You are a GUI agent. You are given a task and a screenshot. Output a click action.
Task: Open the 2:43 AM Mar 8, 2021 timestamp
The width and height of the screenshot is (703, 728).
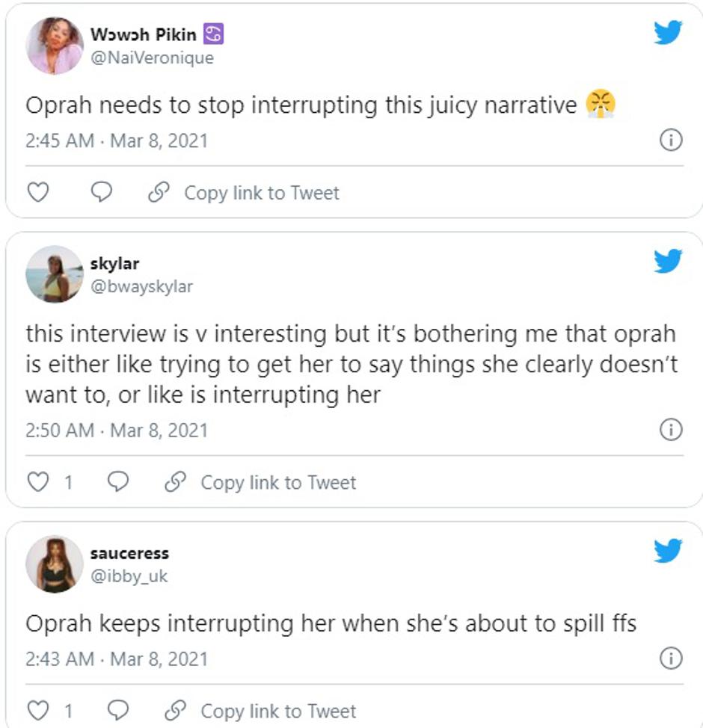pyautogui.click(x=116, y=659)
